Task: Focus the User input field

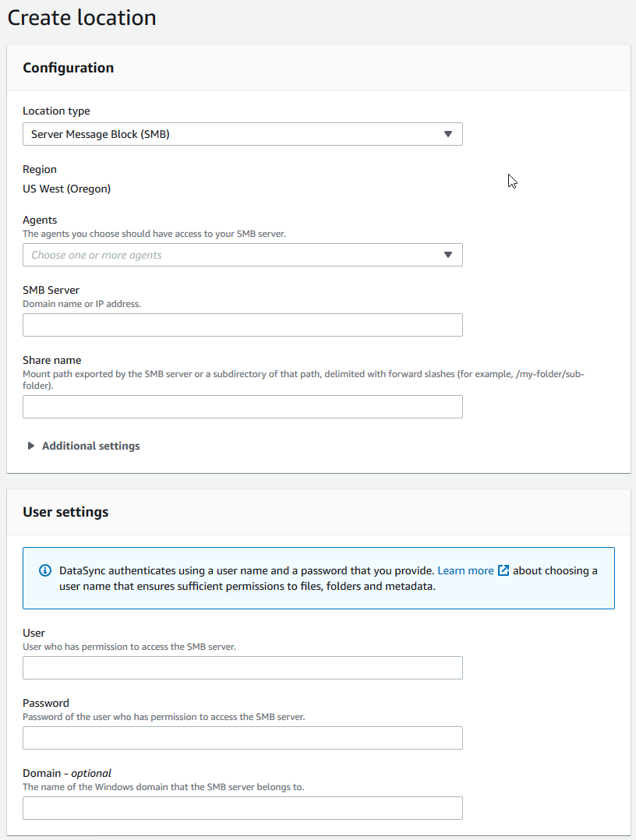Action: (x=242, y=668)
